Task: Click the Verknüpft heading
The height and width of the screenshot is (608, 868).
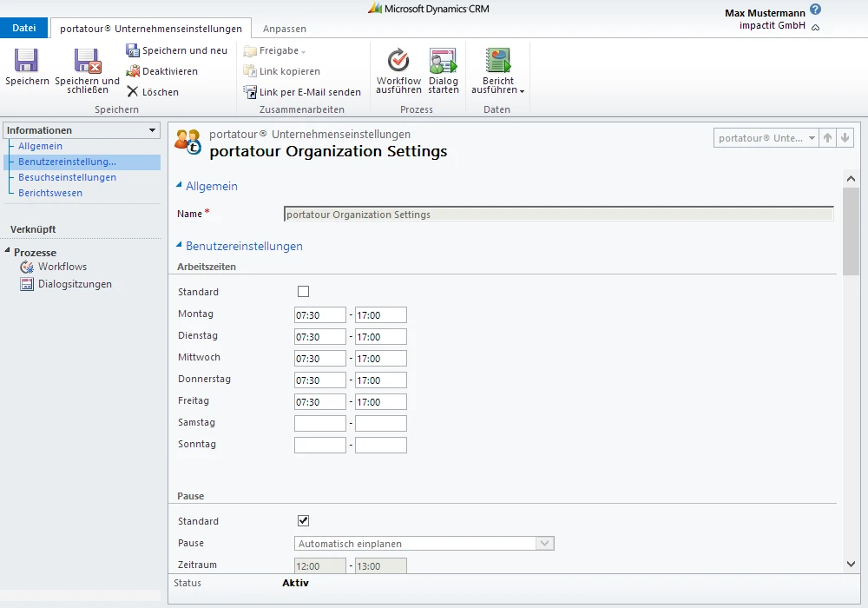Action: [x=33, y=229]
